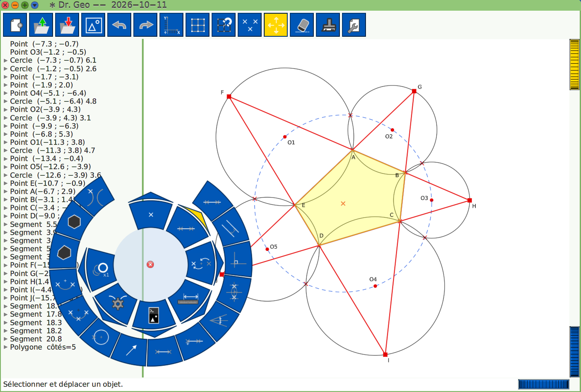Toggle the coordinate axes display

[x=171, y=25]
